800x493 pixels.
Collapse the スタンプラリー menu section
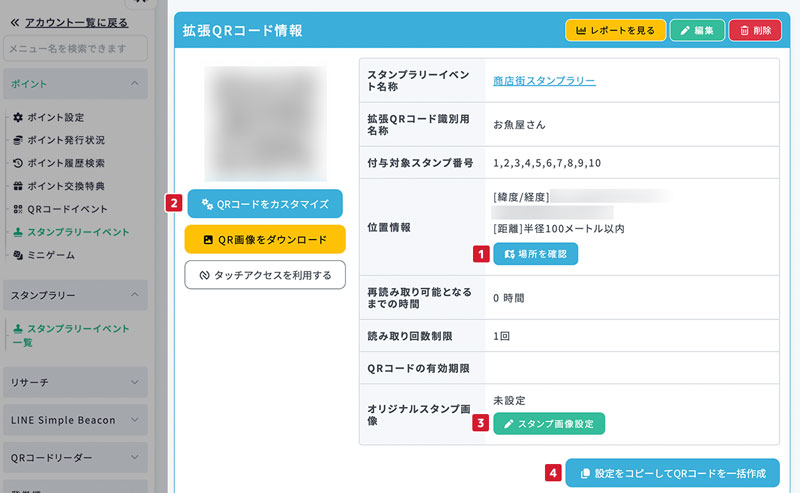(x=134, y=296)
